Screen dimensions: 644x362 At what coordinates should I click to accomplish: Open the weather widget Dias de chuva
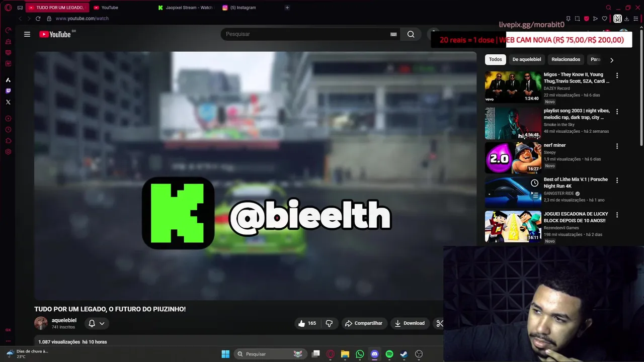tap(27, 354)
